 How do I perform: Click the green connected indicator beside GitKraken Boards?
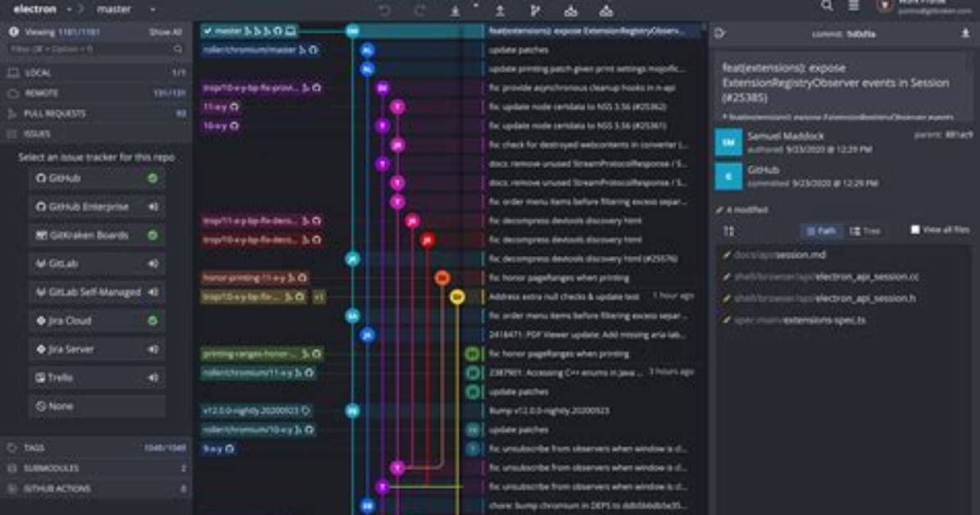(152, 235)
